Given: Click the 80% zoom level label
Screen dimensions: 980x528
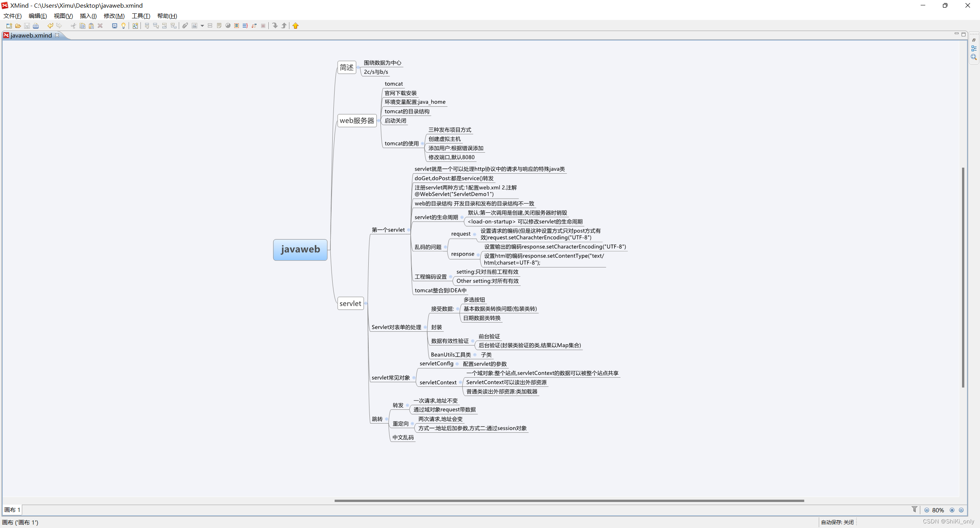Looking at the screenshot, I should coord(938,510).
